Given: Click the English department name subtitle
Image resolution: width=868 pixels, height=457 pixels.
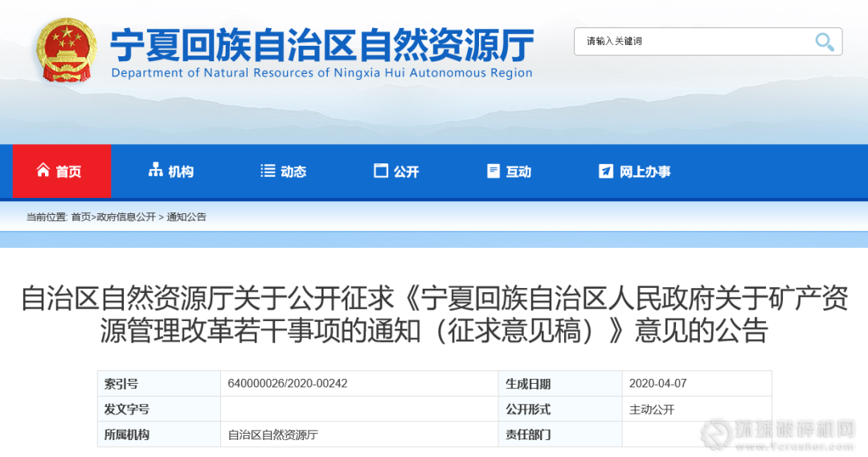Looking at the screenshot, I should 321,73.
